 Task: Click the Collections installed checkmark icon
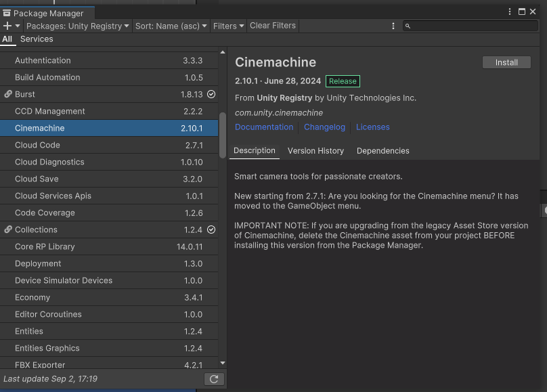pos(211,230)
